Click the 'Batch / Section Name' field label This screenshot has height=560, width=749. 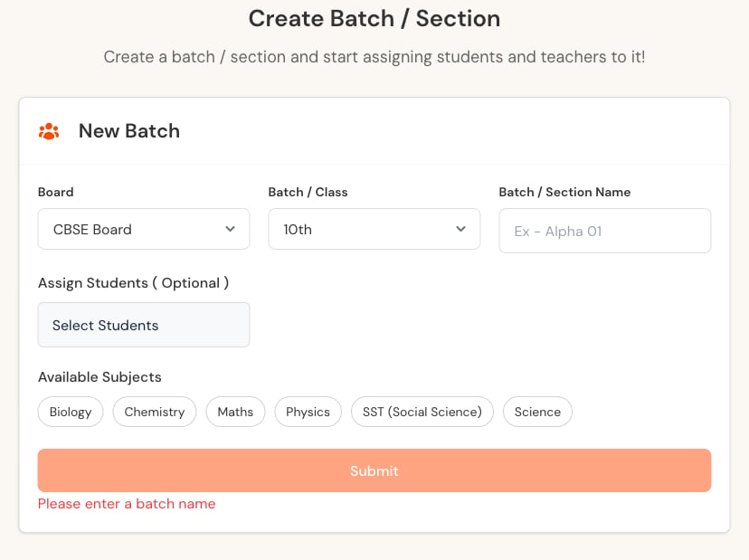564,192
